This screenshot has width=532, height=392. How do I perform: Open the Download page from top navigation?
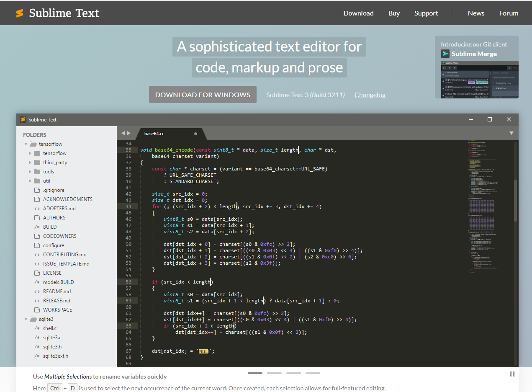[x=358, y=13]
